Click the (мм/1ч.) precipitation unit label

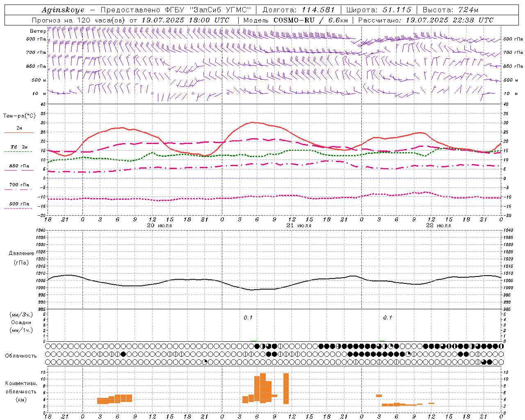point(21,330)
